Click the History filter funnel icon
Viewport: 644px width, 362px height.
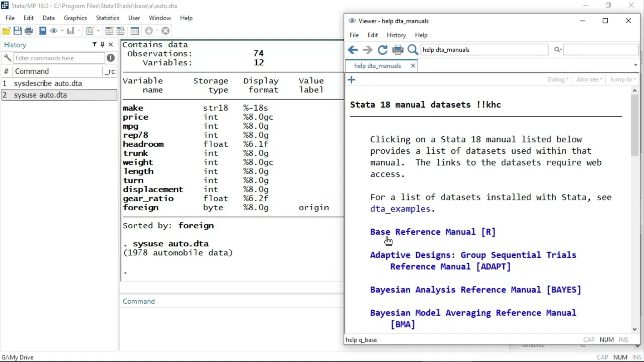pos(94,45)
